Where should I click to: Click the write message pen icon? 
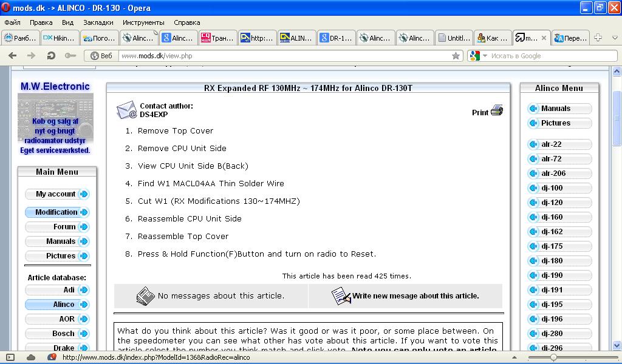click(341, 296)
